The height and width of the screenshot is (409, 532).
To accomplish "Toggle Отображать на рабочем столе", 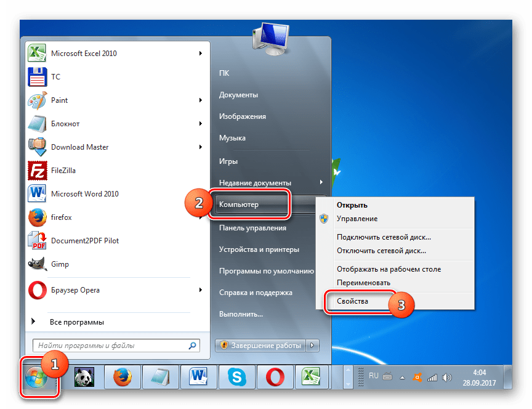I will click(x=389, y=269).
